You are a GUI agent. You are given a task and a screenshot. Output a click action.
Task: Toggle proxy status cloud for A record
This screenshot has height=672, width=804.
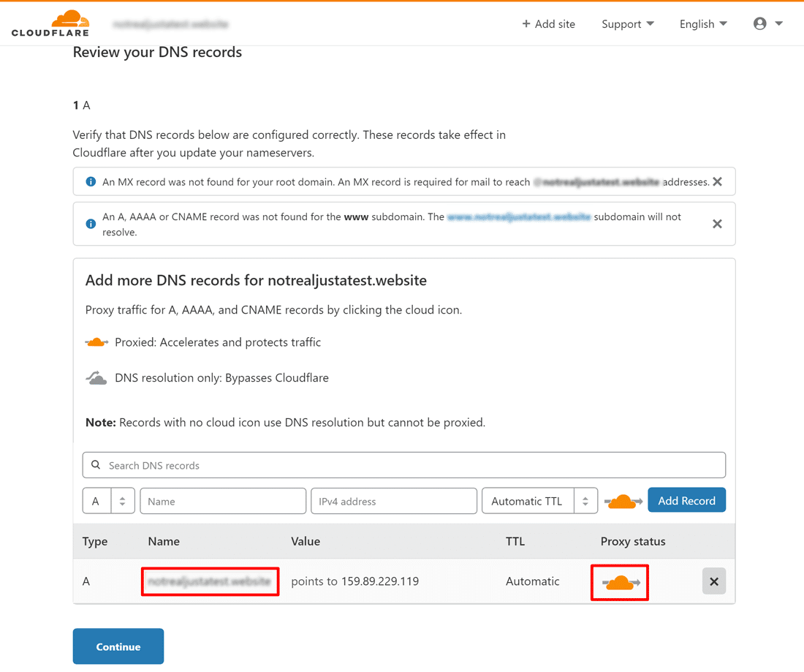point(621,583)
